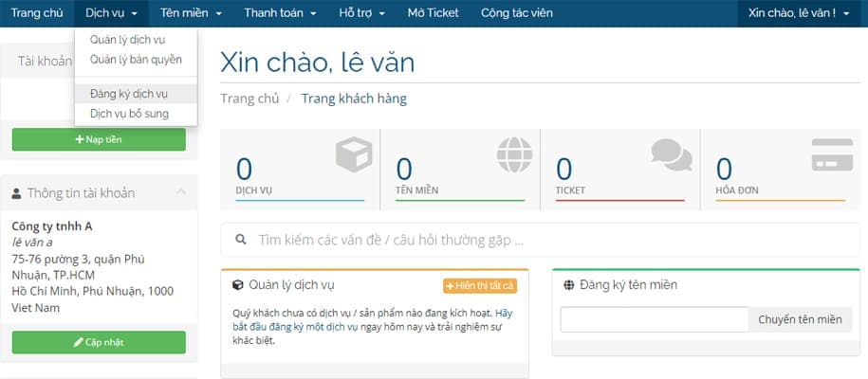Viewport: 868px width, 379px height.
Task: Open the Dịch vụ stat tile cube icon
Action: (x=354, y=154)
